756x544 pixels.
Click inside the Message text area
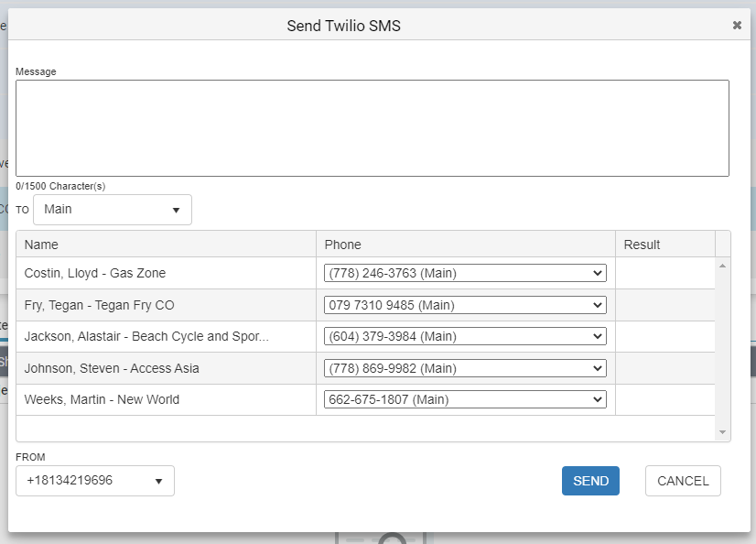[373, 128]
